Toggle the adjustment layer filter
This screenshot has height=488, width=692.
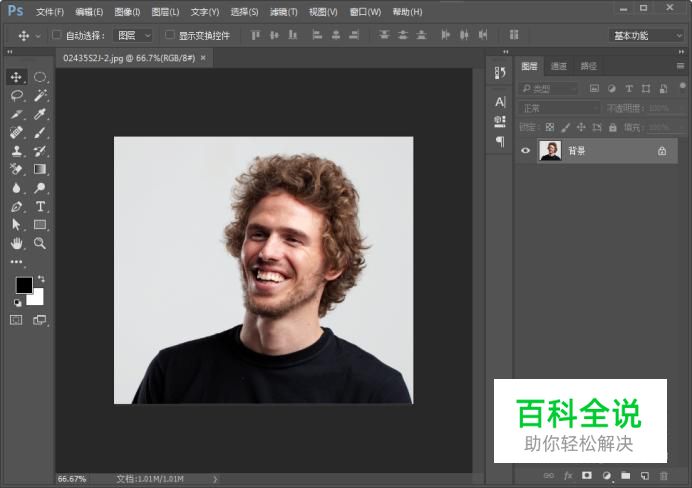tap(612, 88)
